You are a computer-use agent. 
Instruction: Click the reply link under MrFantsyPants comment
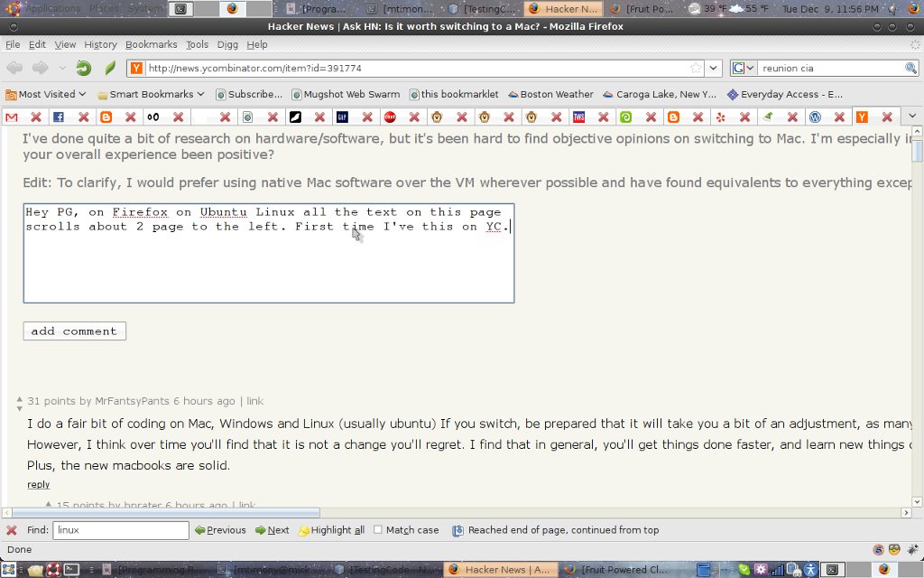click(x=38, y=485)
